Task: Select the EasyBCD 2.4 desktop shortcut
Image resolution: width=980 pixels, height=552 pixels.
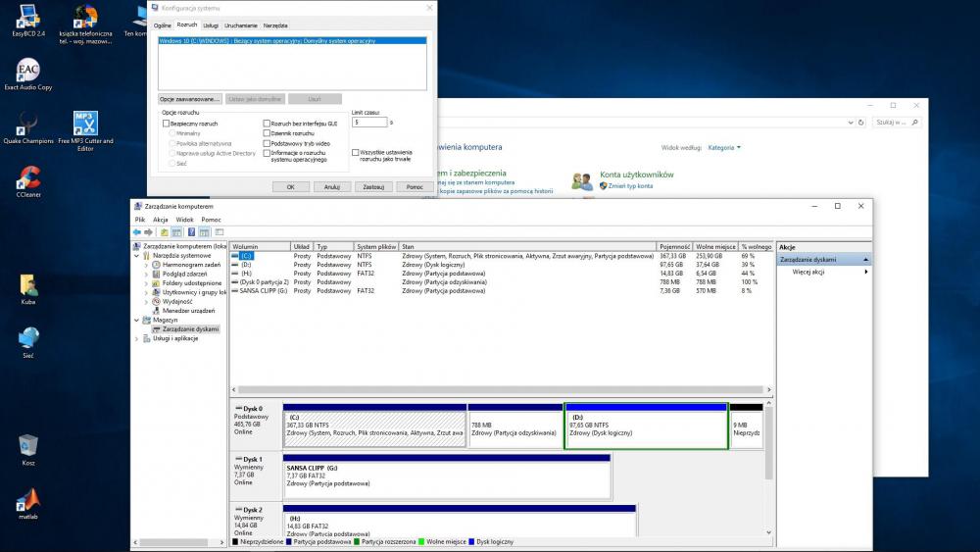Action: tap(28, 16)
